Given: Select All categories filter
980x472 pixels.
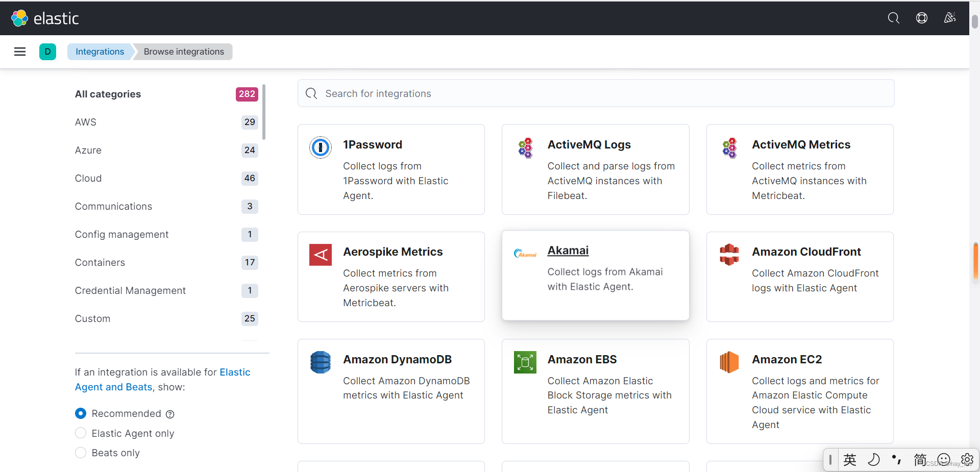Looking at the screenshot, I should [x=166, y=94].
